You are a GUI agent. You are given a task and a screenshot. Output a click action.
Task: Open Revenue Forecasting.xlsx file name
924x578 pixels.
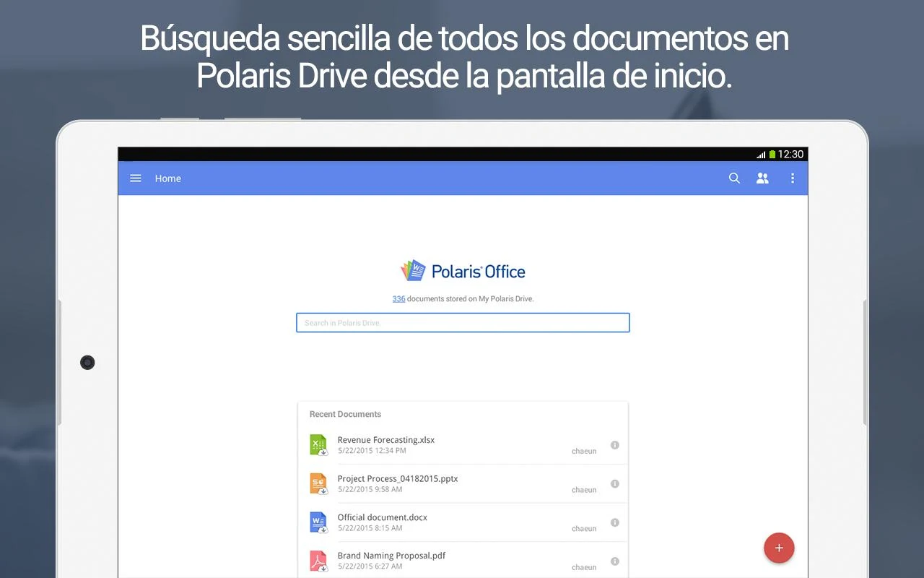coord(385,440)
